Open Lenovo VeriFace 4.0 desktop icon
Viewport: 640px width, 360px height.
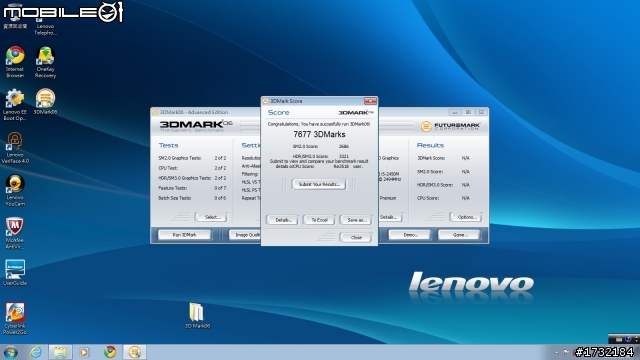point(15,147)
